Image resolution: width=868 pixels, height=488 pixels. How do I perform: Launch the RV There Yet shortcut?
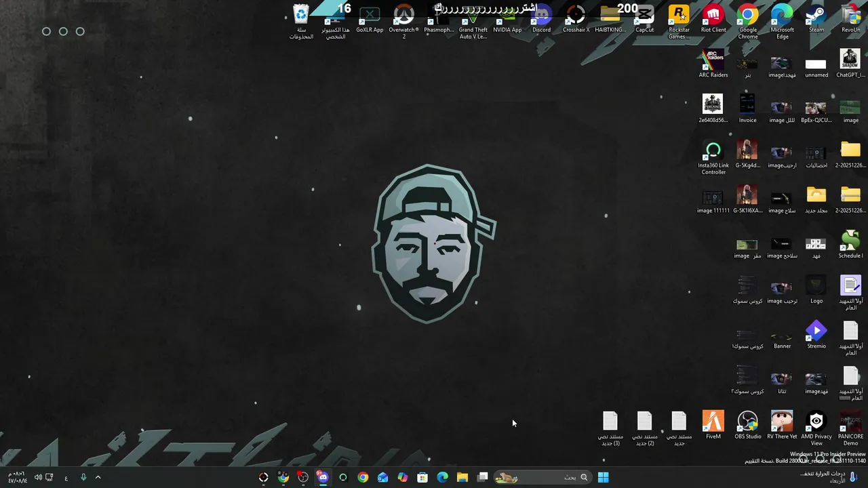click(782, 426)
